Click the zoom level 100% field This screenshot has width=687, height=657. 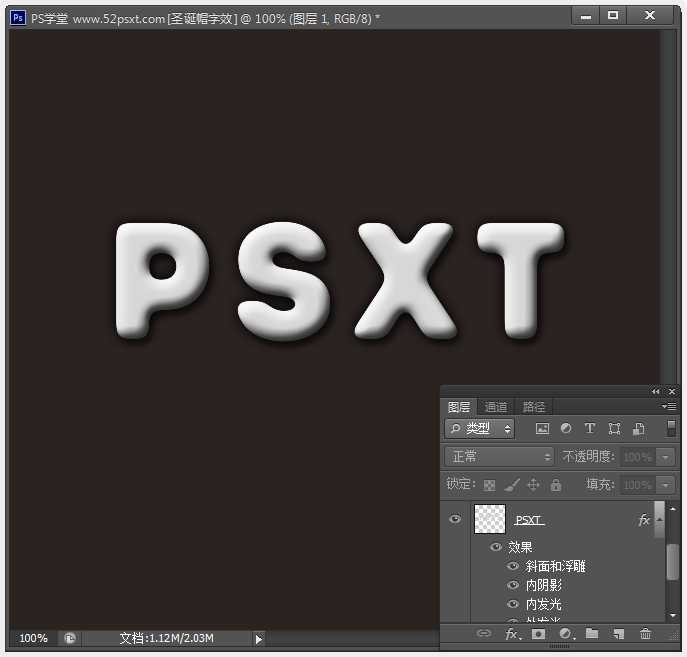tap(33, 638)
